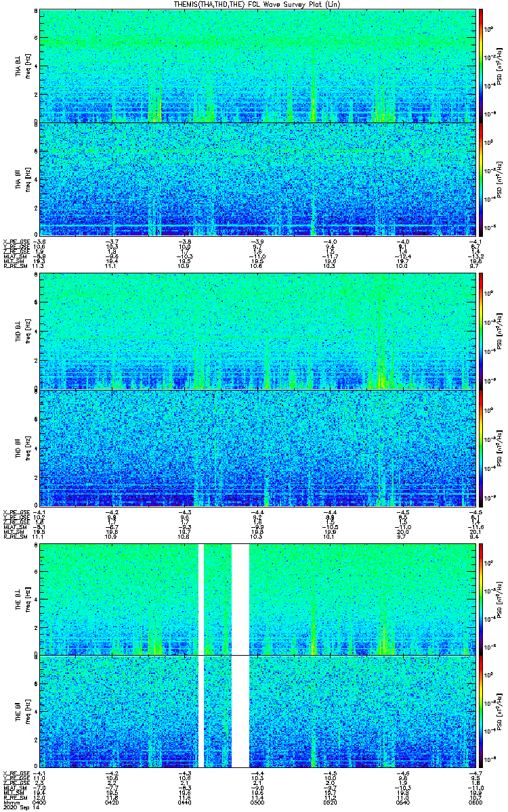Click the 'hhmm' time axis label
The image size is (508, 812).
10,801
